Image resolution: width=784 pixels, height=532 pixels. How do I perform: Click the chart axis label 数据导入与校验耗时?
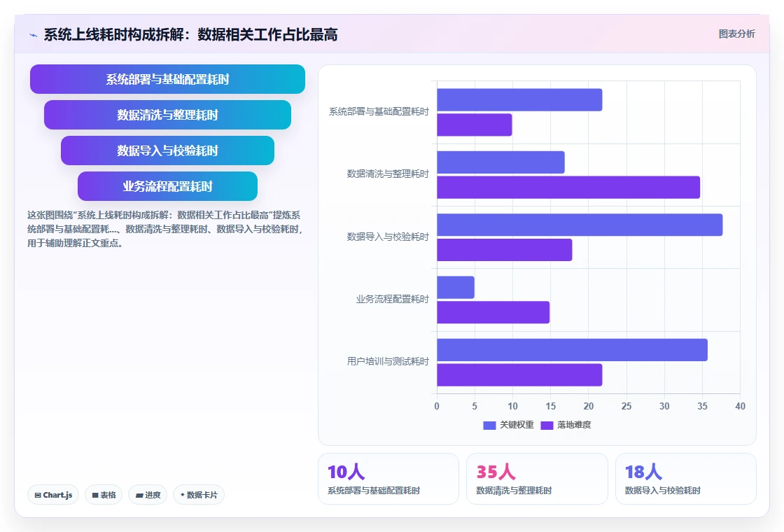point(388,237)
